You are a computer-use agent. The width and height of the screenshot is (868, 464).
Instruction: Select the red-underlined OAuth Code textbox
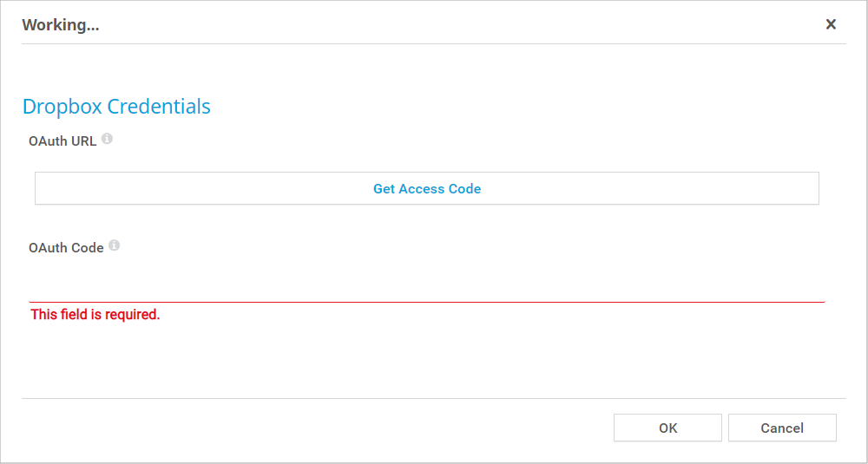426,285
